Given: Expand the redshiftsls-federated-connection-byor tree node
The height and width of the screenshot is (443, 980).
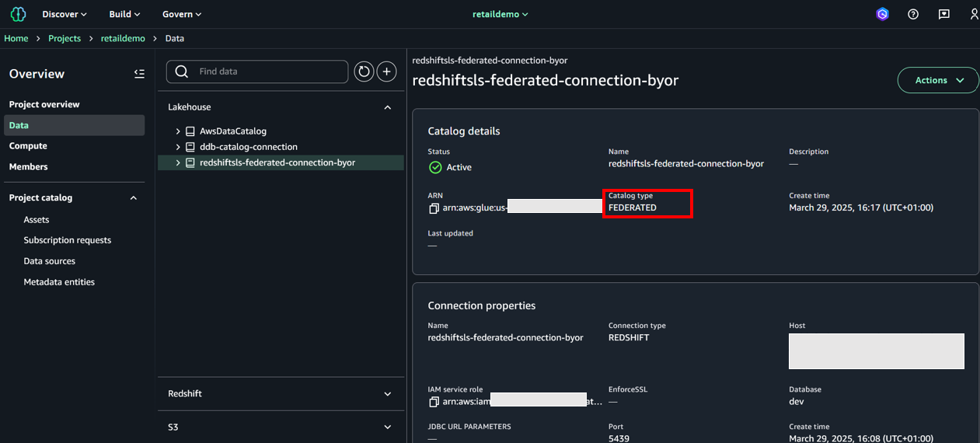Looking at the screenshot, I should point(178,162).
